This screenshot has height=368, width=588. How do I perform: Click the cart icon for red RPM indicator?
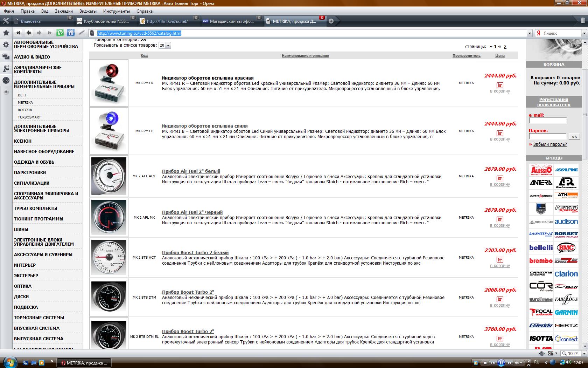500,85
